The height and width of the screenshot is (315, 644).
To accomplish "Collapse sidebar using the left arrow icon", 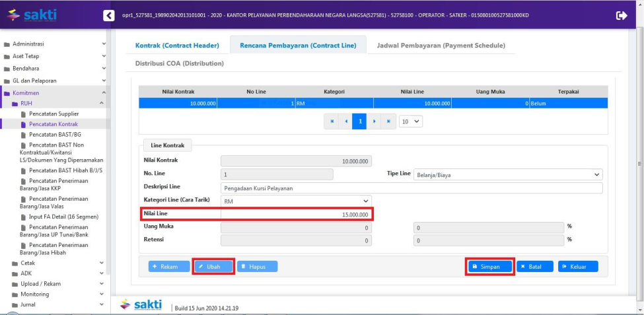I will [110, 15].
